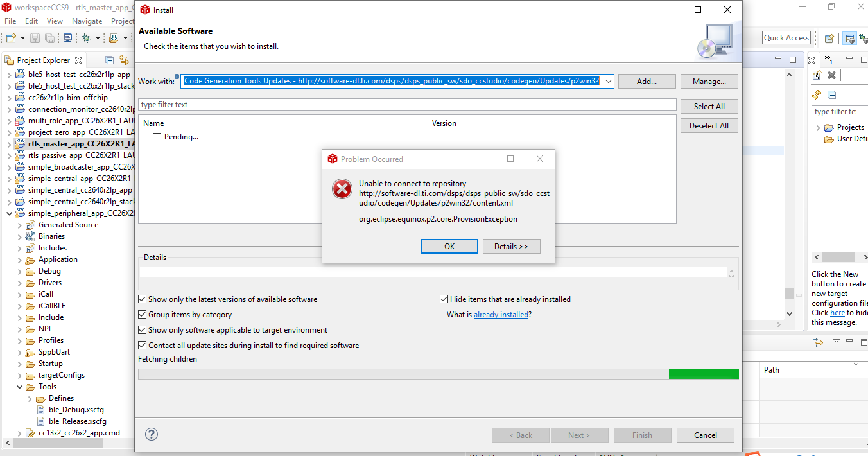This screenshot has height=456, width=868.
Task: Click the Save icon in main toolbar
Action: 35,38
